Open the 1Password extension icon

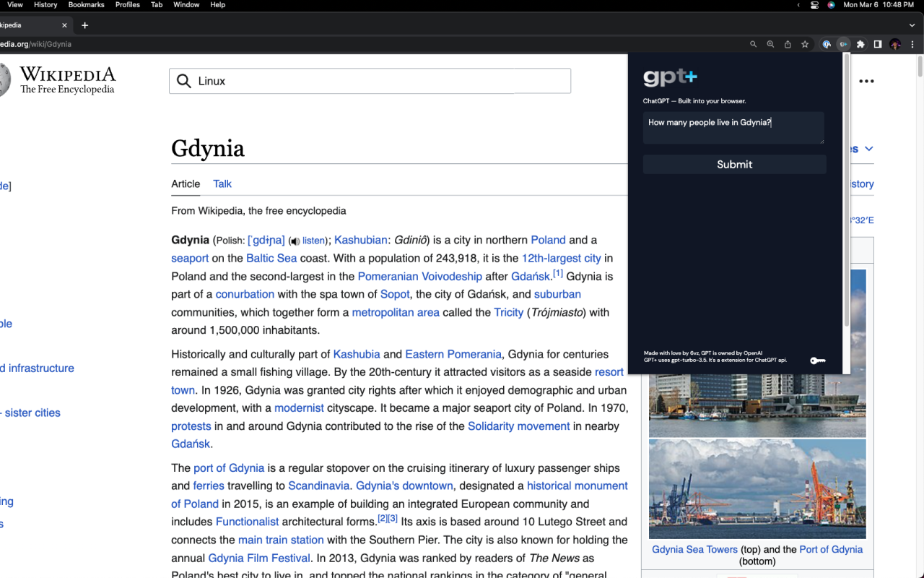(827, 44)
